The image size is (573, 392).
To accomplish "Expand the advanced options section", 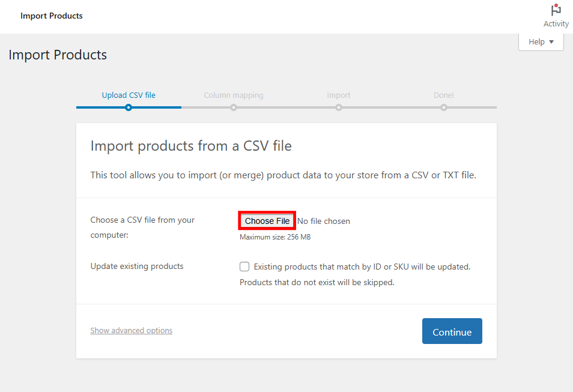I will coord(131,330).
